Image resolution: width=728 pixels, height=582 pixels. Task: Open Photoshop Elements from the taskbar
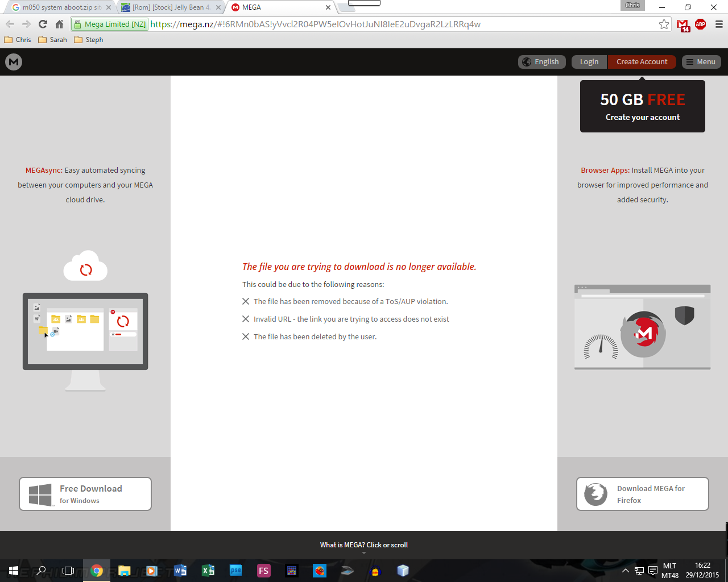pyautogui.click(x=236, y=571)
